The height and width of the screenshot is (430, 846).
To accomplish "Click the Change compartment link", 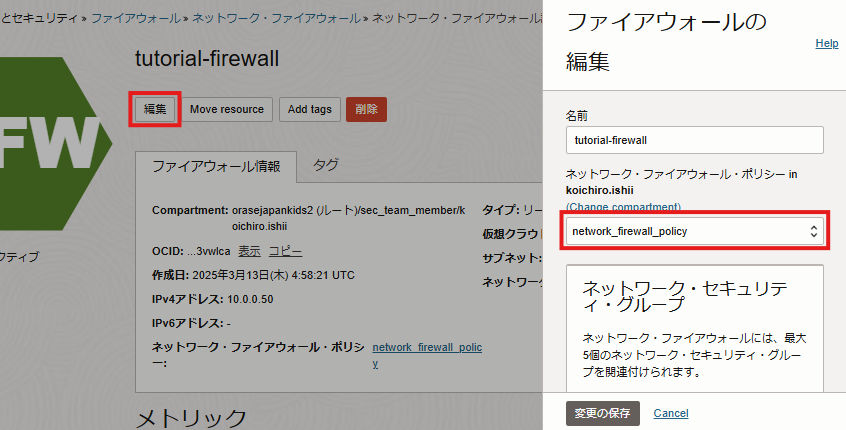I will [x=623, y=206].
